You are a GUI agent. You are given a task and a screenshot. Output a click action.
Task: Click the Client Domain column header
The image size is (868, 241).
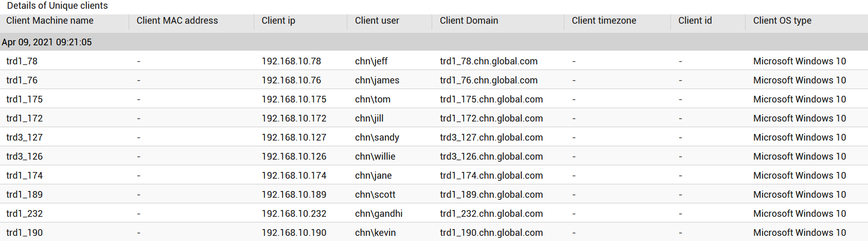[469, 21]
